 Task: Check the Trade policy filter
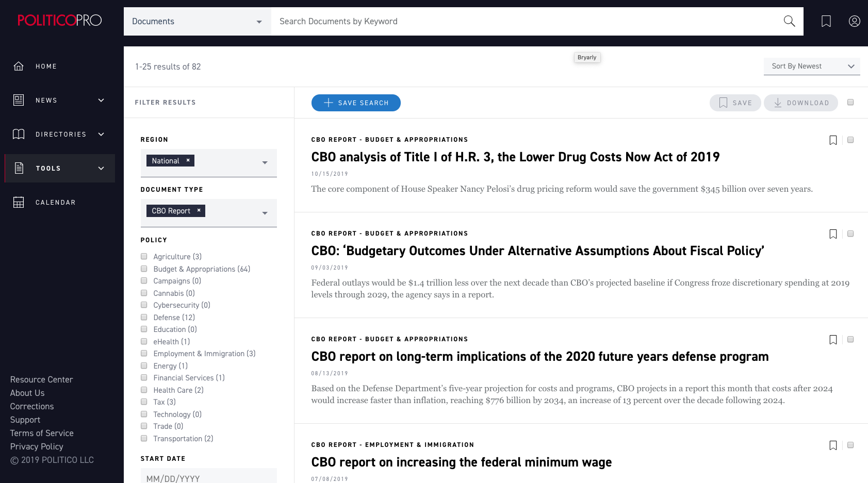[144, 426]
